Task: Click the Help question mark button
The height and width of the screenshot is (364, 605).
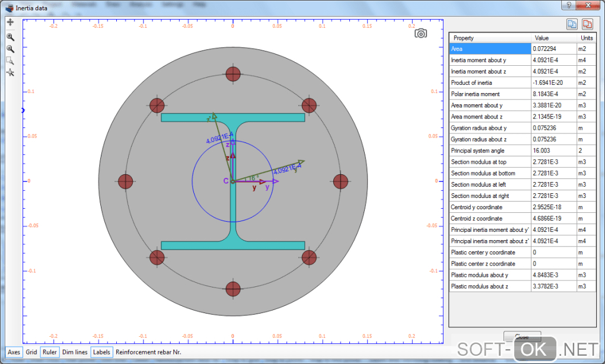Action: (569, 5)
